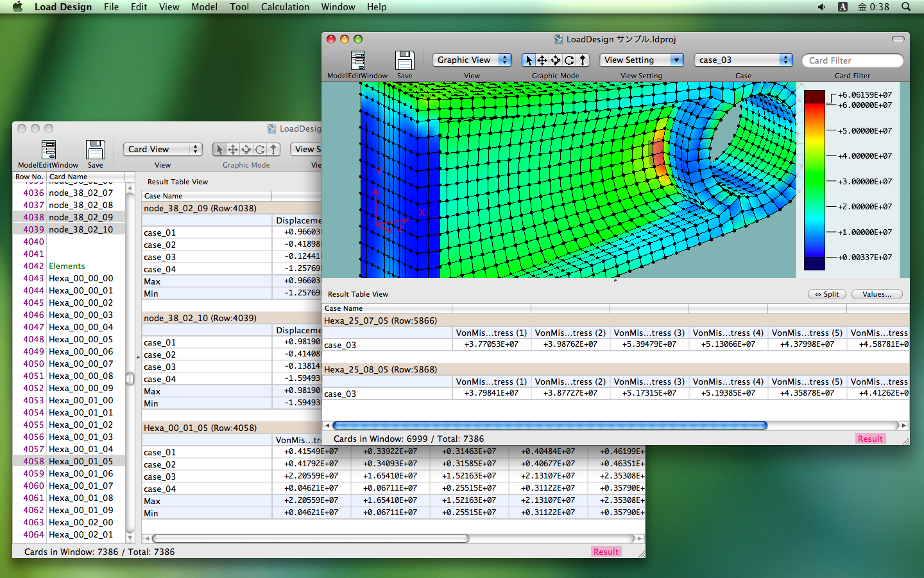Select the pointer graphic mode in the background window
Viewport: 924px width, 578px height.
219,149
